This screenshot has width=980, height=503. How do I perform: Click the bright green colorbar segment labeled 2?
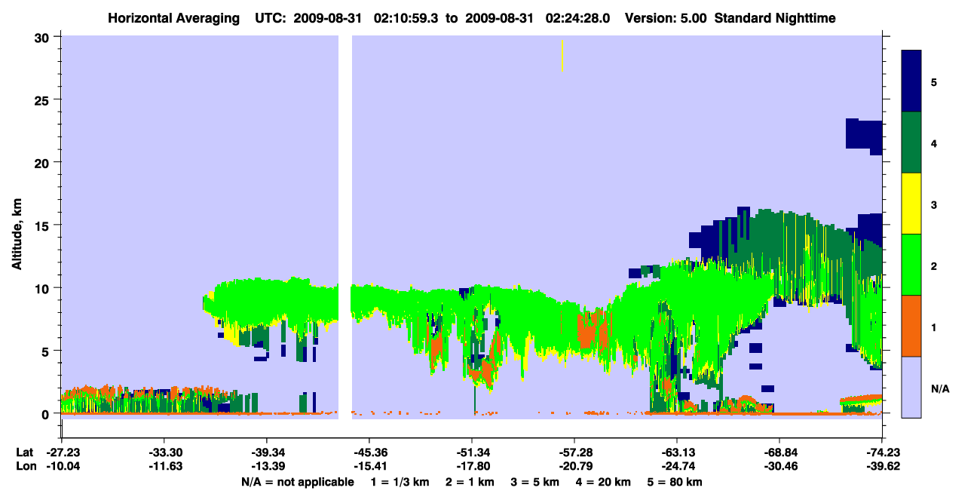pyautogui.click(x=911, y=265)
